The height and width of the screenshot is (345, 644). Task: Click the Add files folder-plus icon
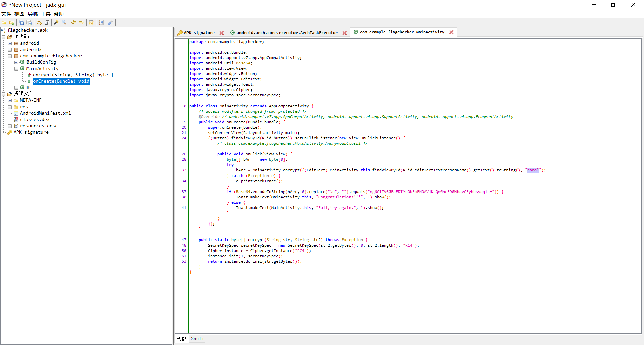12,23
